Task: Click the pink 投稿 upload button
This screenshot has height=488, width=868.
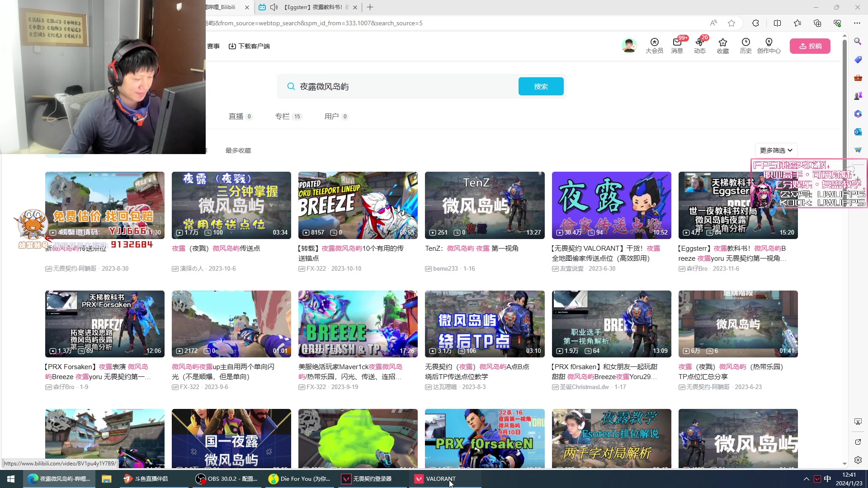Action: (x=810, y=46)
